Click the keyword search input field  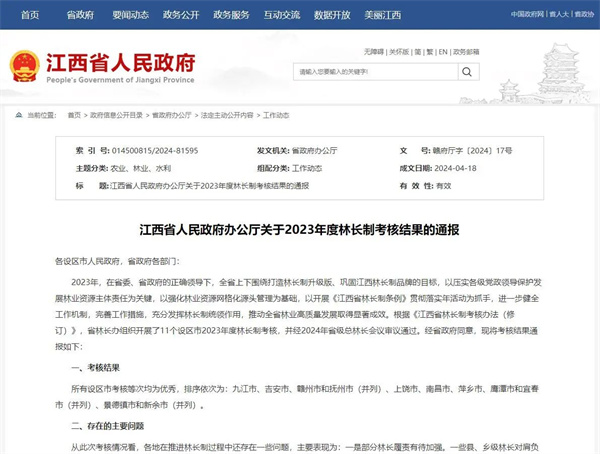point(374,72)
